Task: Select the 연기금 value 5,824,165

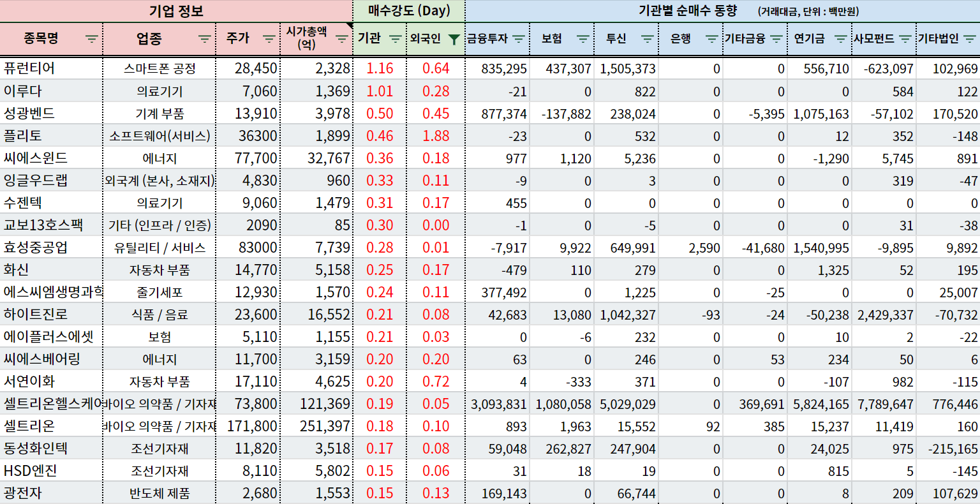Action: [x=820, y=403]
